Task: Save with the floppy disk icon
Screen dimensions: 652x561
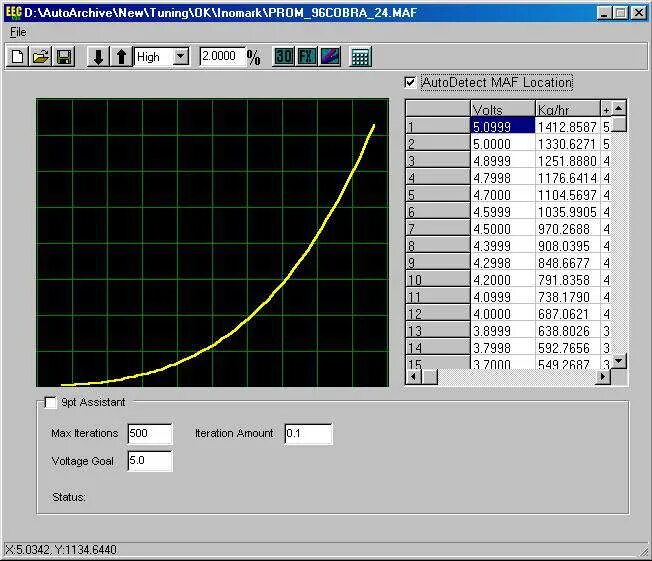Action: pyautogui.click(x=64, y=57)
